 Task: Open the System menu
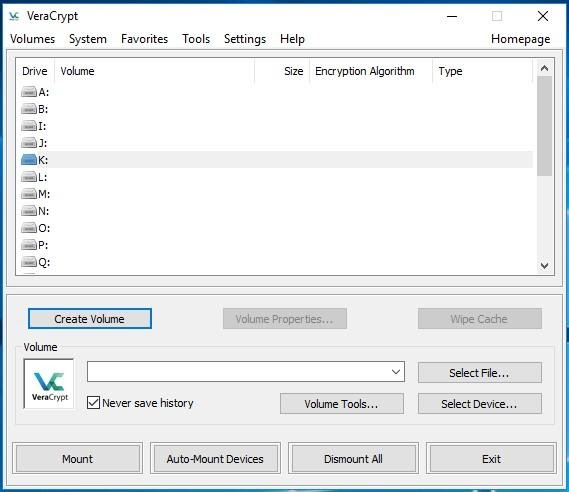(x=88, y=39)
